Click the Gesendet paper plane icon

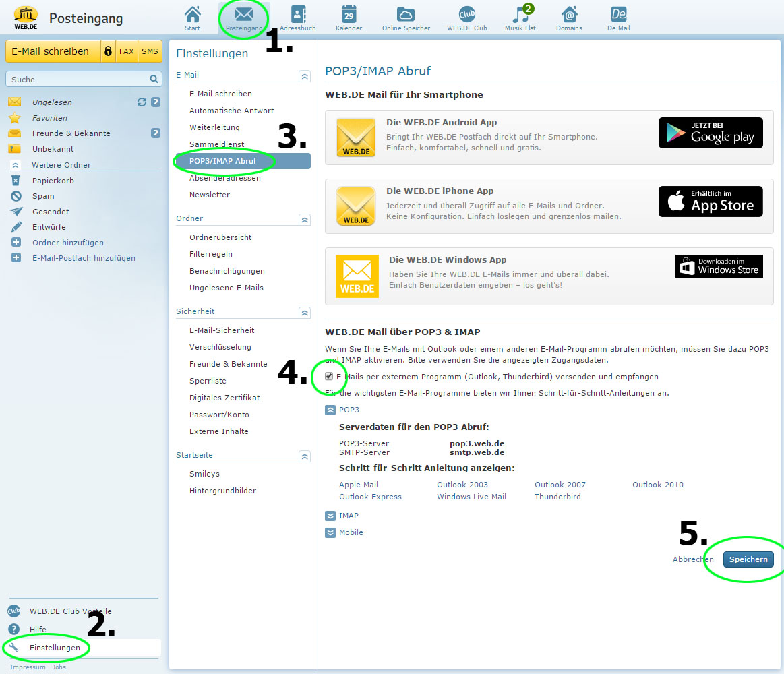pyautogui.click(x=16, y=212)
